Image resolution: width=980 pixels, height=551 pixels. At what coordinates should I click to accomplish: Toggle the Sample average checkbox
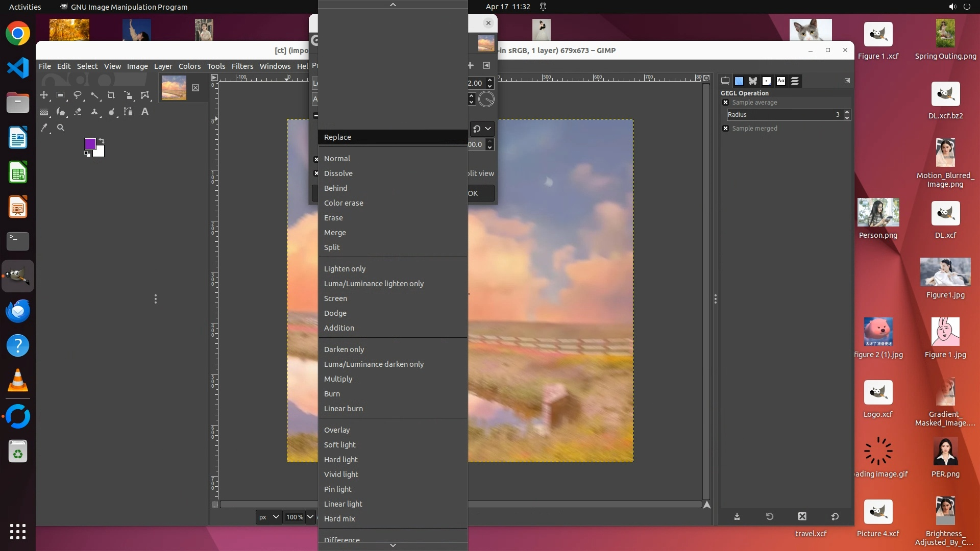pos(725,103)
